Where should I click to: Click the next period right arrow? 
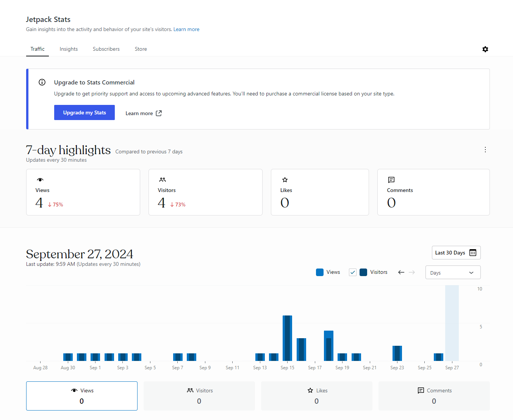(412, 272)
